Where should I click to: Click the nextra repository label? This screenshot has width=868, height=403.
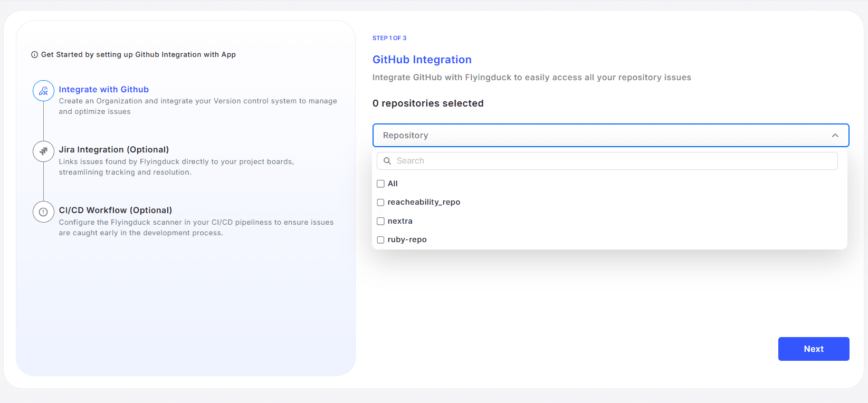tap(400, 221)
